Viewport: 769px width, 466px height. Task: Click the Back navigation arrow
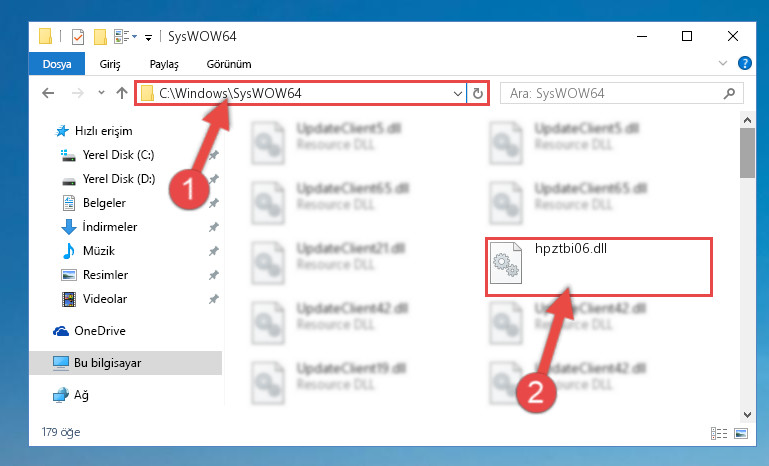[48, 93]
